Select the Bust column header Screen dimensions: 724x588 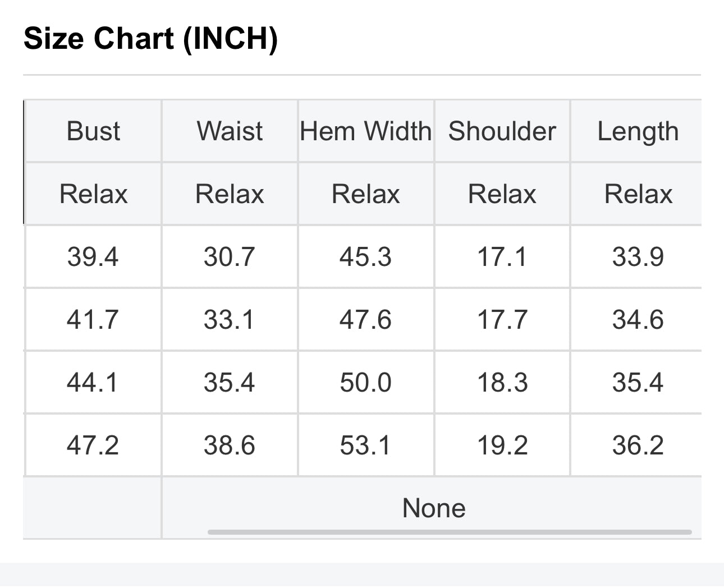coord(93,131)
